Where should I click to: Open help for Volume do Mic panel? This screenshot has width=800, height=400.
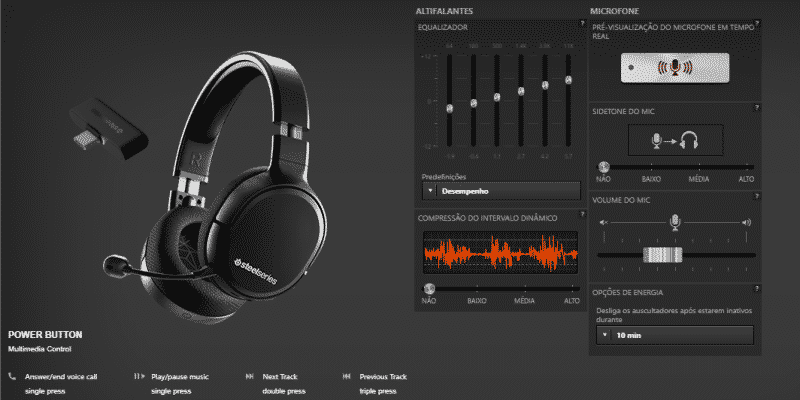click(757, 196)
